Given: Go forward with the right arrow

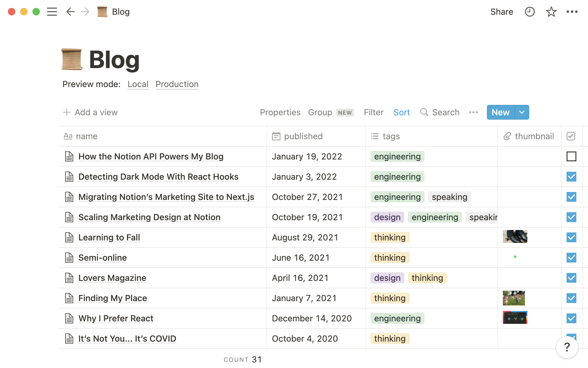Looking at the screenshot, I should tap(85, 12).
